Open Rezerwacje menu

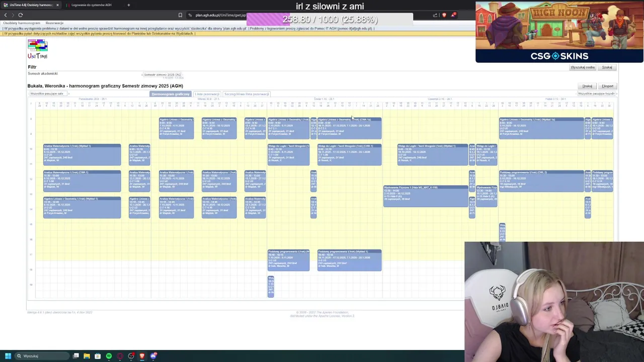coord(54,23)
